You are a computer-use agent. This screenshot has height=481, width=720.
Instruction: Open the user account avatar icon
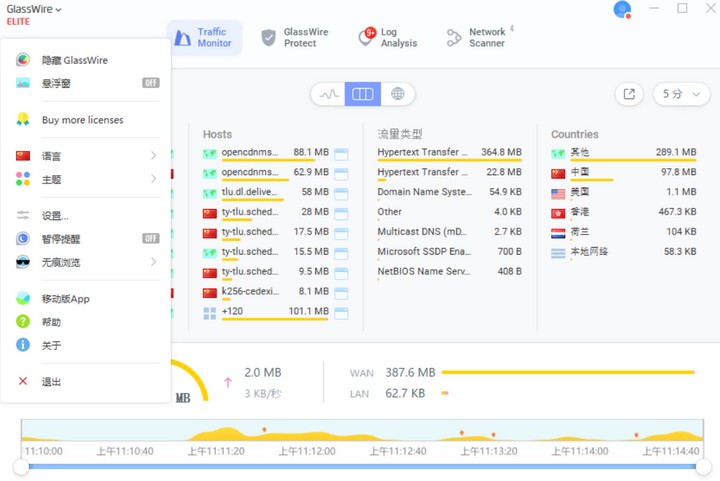pos(622,10)
